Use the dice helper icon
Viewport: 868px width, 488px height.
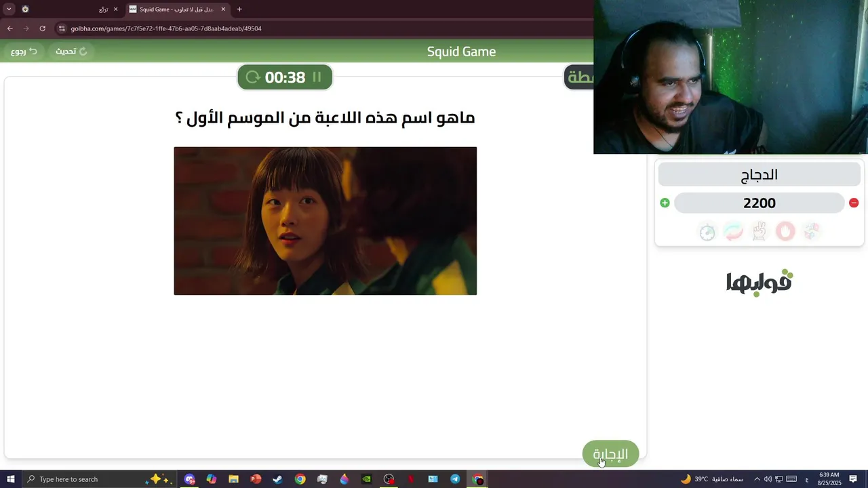(x=812, y=232)
